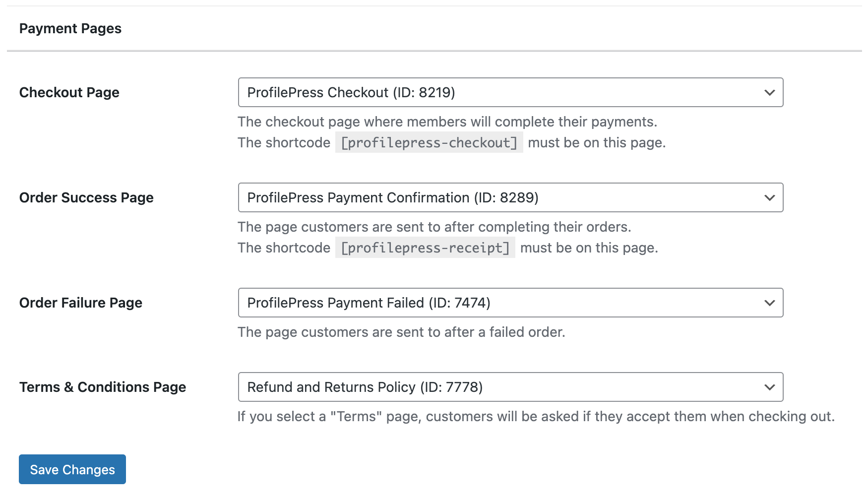Select the [profilepress-receipt] shortcode text
Viewport: 867px width, 504px height.
(425, 248)
